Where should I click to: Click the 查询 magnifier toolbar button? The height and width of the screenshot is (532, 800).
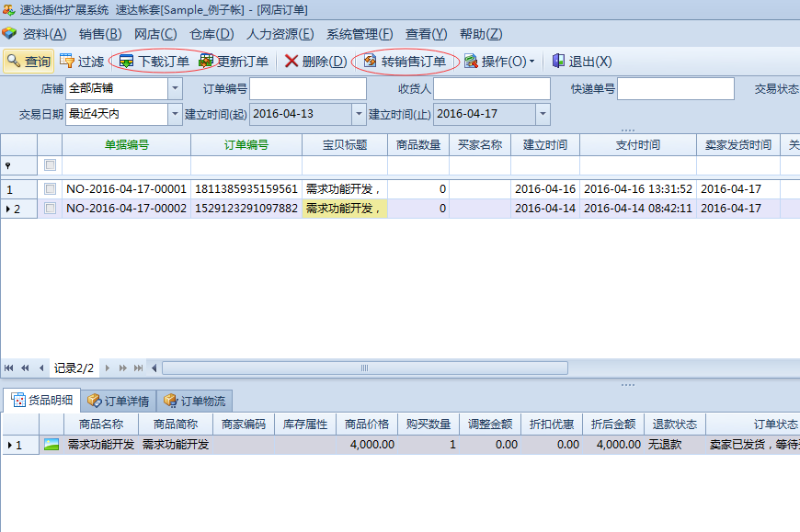pyautogui.click(x=14, y=62)
